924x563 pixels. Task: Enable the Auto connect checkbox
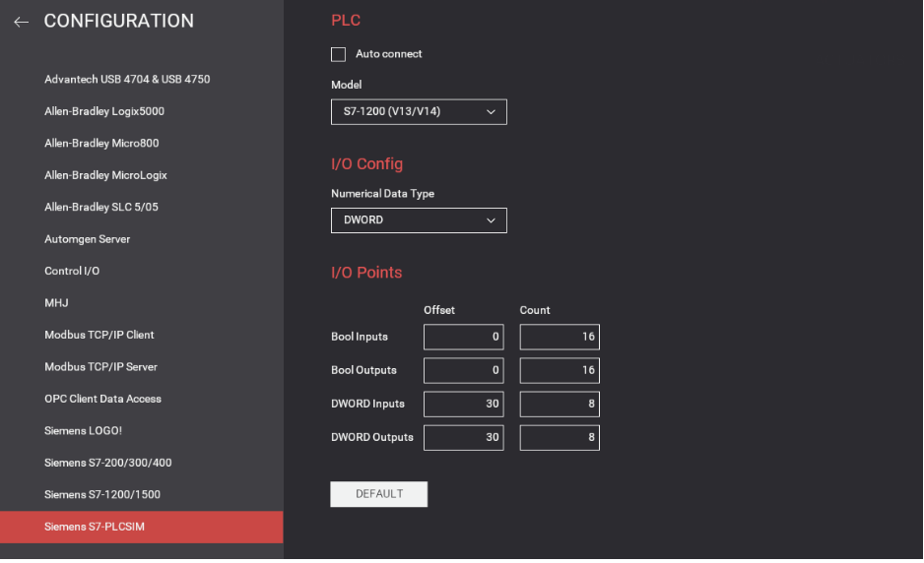point(338,54)
